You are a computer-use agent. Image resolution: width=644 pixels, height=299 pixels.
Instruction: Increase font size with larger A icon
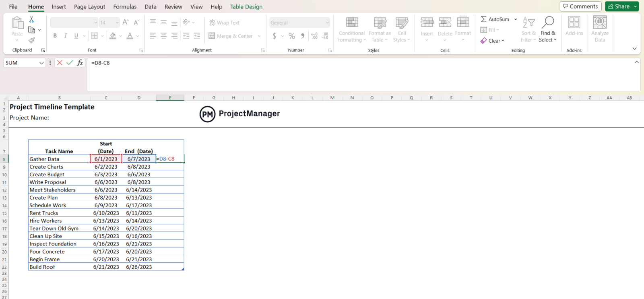pos(126,23)
